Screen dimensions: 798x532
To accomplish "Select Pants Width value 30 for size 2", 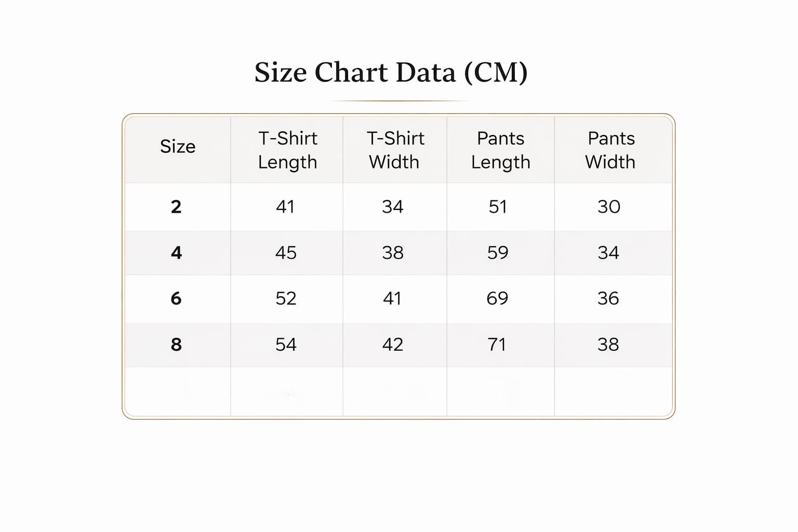I will tap(608, 207).
